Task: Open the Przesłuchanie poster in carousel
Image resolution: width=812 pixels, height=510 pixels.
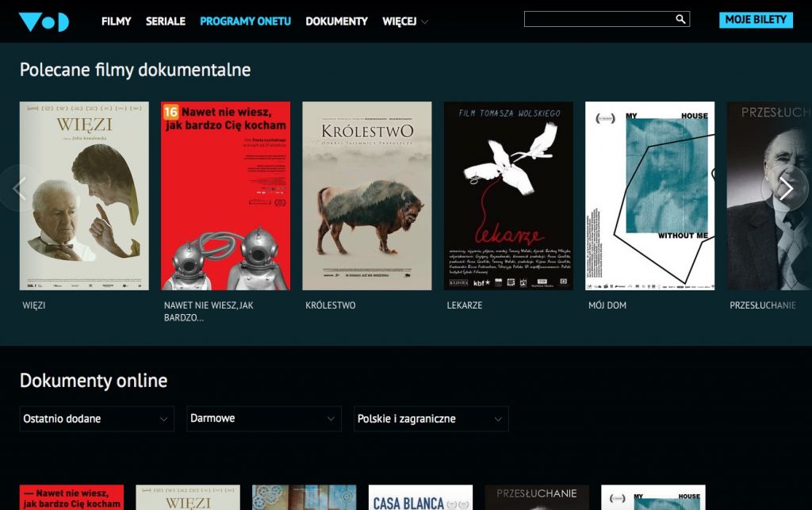Action: point(769,196)
